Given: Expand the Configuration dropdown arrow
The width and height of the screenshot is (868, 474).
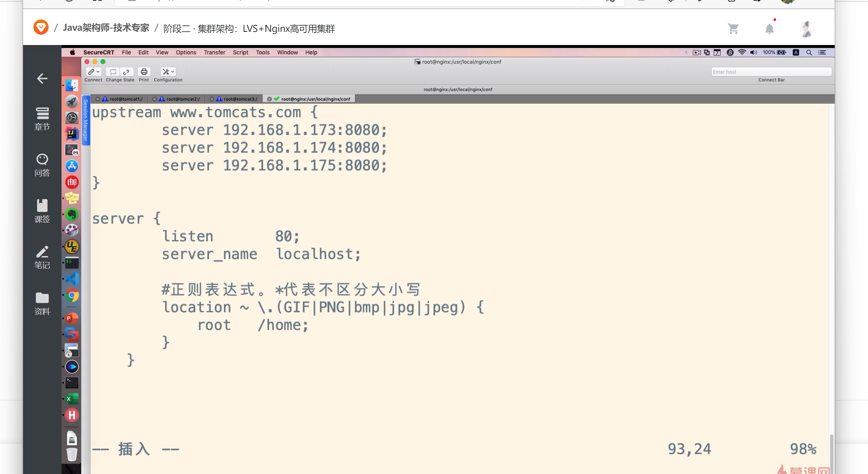Looking at the screenshot, I should pyautogui.click(x=173, y=72).
